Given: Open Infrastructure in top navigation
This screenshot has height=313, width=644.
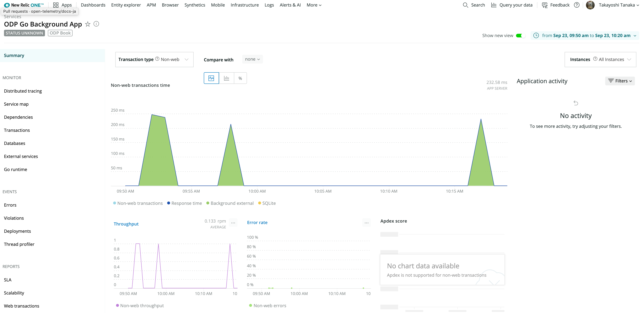Looking at the screenshot, I should coord(245,5).
